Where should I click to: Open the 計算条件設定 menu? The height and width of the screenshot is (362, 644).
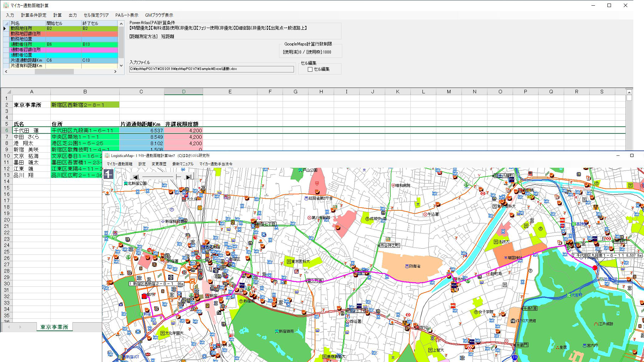pos(33,15)
